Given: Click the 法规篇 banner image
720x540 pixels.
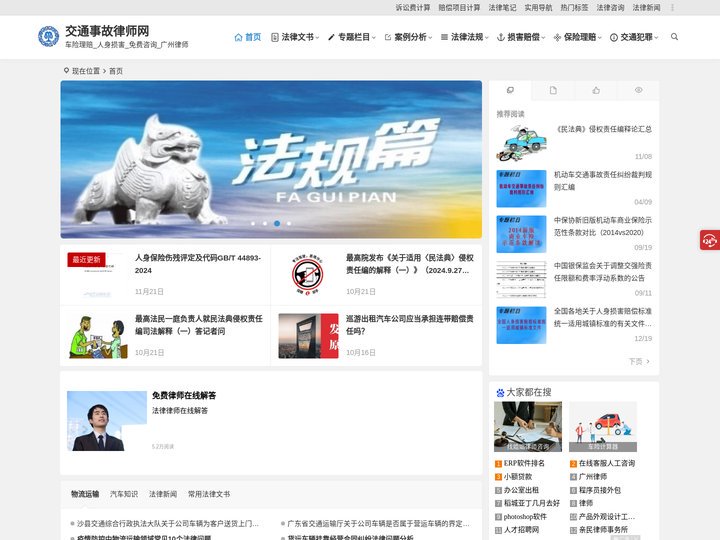Looking at the screenshot, I should pos(271,159).
